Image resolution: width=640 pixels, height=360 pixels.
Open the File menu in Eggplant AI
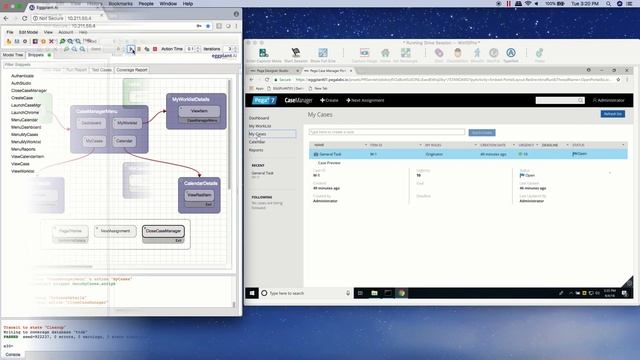coord(10,32)
